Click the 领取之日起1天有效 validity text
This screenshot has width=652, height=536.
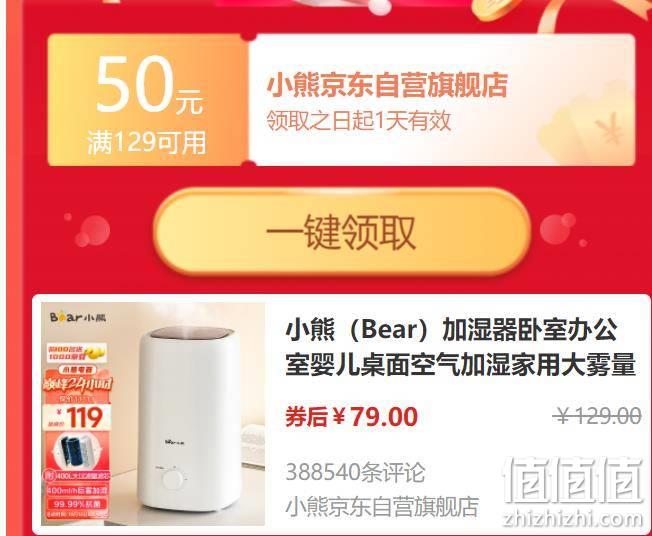359,121
